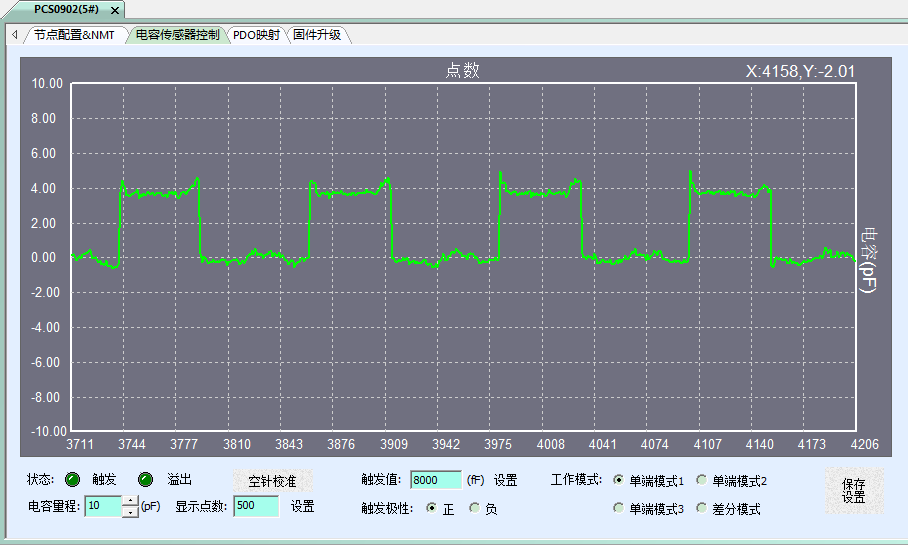Close the PCS0902(5#) tab
Viewport: 908px width, 545px height.
coord(115,10)
